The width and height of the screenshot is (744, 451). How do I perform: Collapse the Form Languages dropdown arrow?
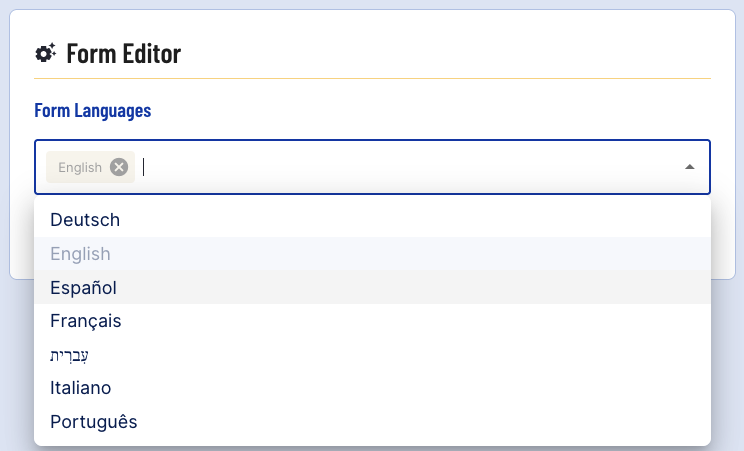[689, 167]
